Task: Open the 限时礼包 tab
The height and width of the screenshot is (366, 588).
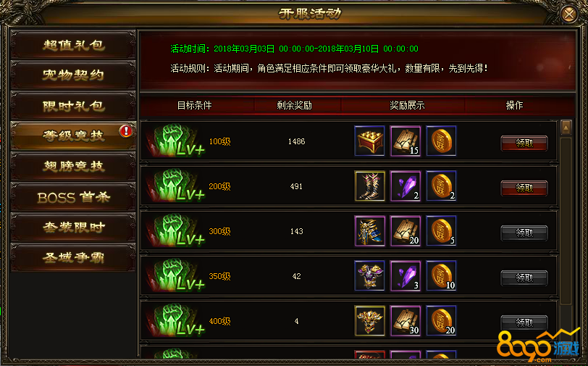Action: [x=73, y=106]
